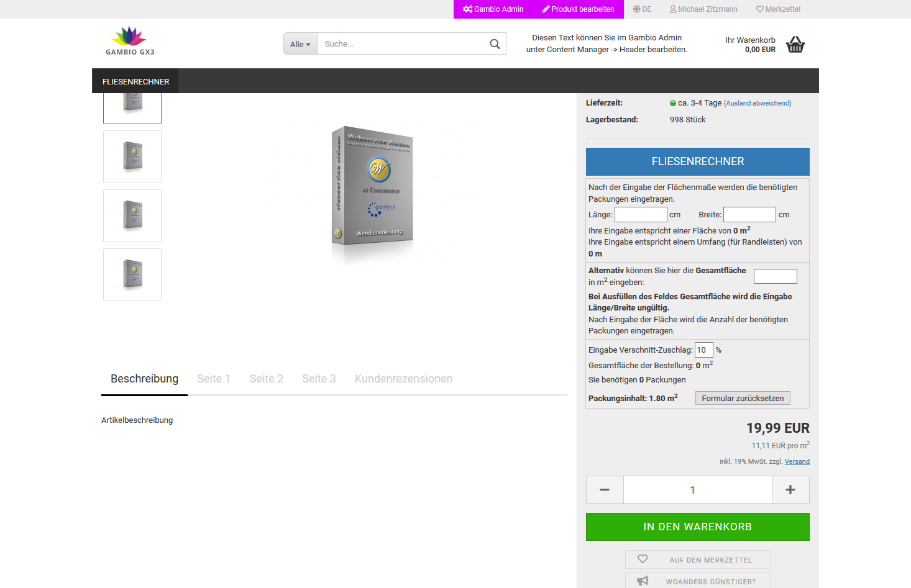Open the Merkzettel heart link

point(778,9)
